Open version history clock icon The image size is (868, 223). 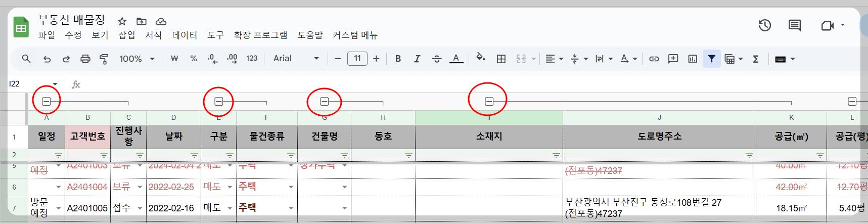click(x=764, y=25)
